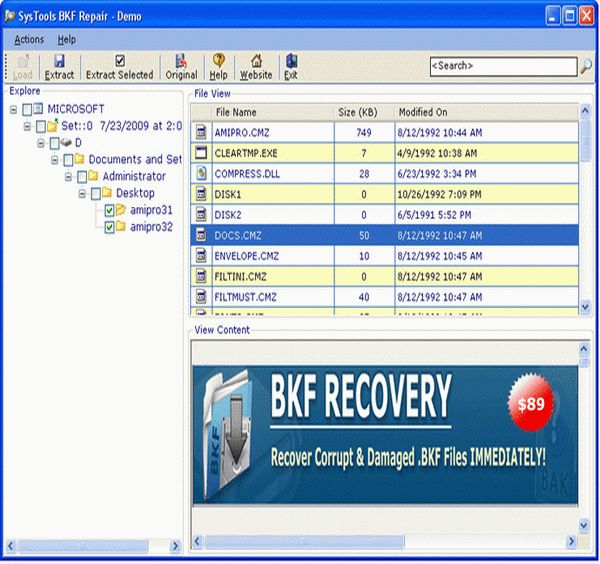The image size is (600, 564).
Task: Click the FILTINI.CMZ file icon
Action: [201, 276]
